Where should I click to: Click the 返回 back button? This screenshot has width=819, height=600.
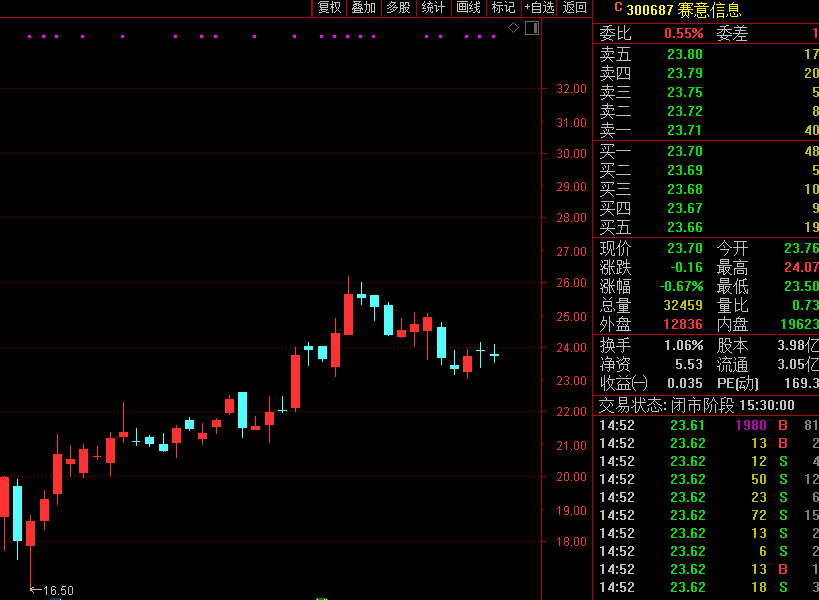click(x=575, y=8)
